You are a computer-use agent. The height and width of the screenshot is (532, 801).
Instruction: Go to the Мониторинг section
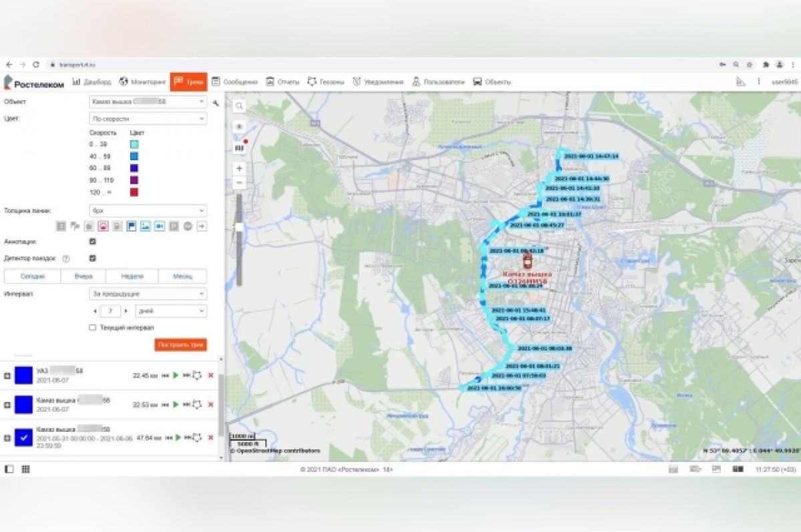tap(142, 82)
